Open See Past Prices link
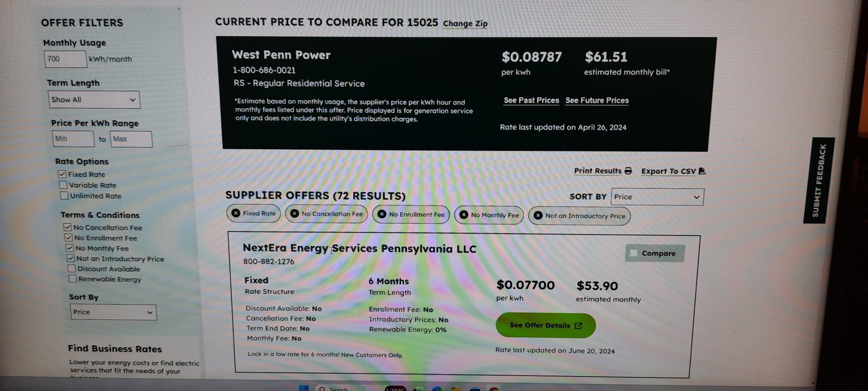Viewport: 868px width, 391px height. click(531, 100)
